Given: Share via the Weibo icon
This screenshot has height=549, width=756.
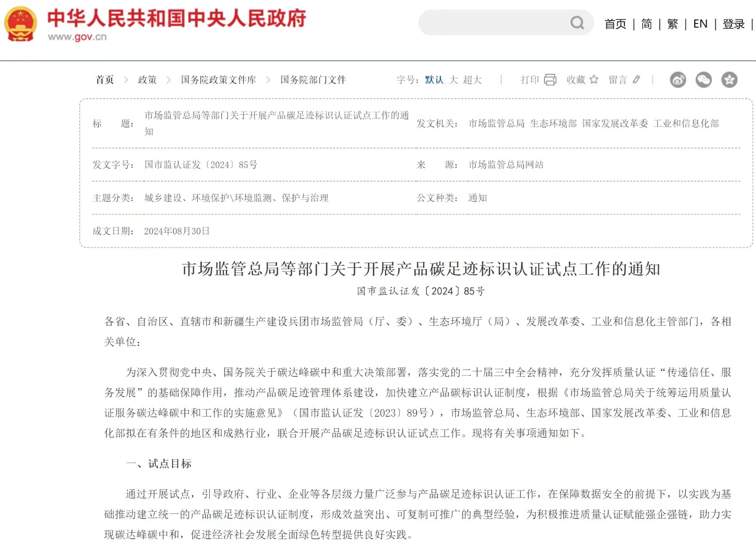Looking at the screenshot, I should (x=678, y=80).
